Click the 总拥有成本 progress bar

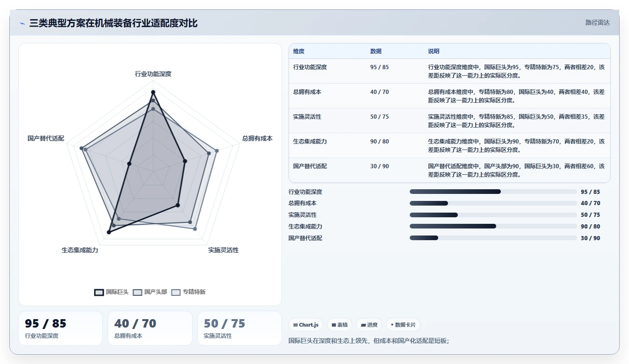493,203
